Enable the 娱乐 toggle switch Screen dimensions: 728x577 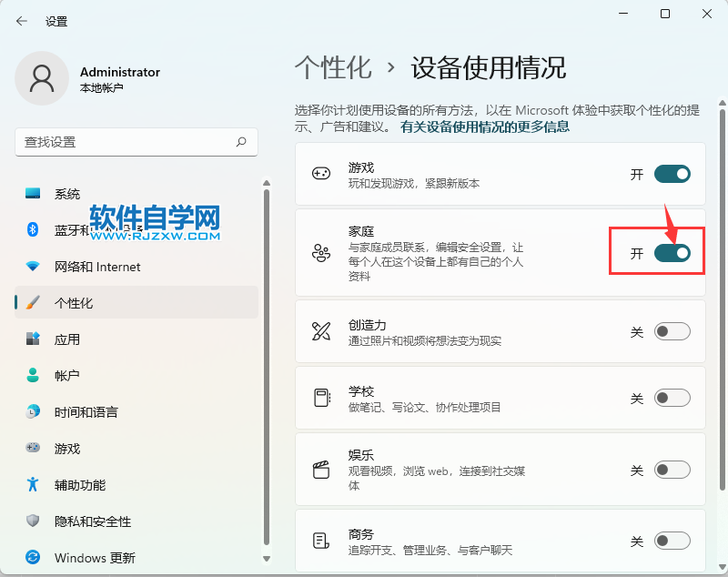pos(672,470)
